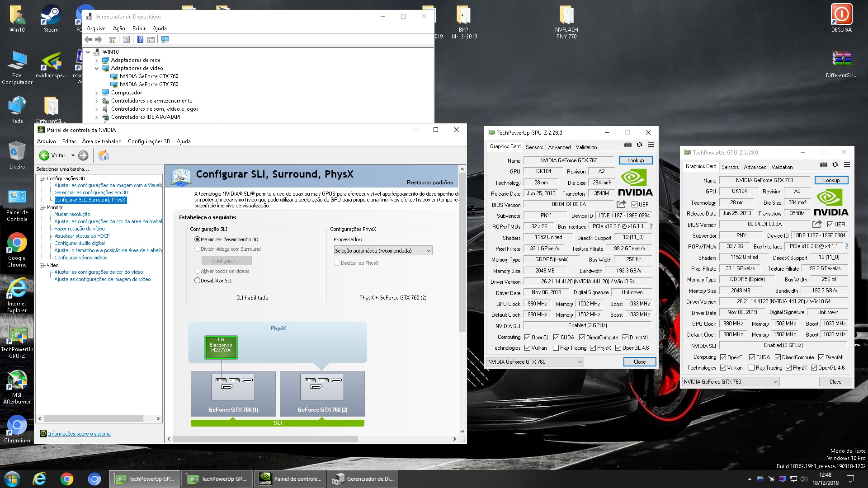This screenshot has height=488, width=868.
Task: Collapse Adaptadores de vídeo tree node
Action: pos(96,68)
